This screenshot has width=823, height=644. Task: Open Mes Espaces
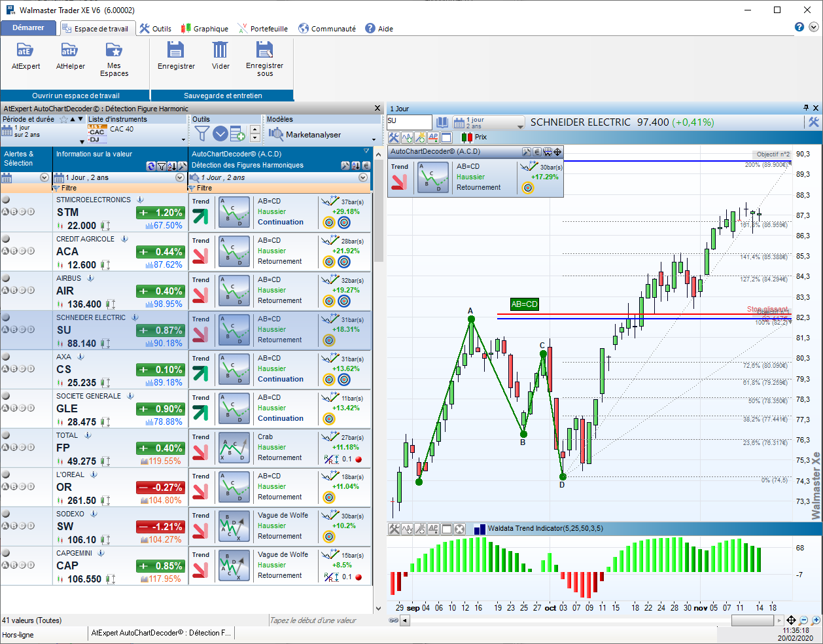coord(114,59)
